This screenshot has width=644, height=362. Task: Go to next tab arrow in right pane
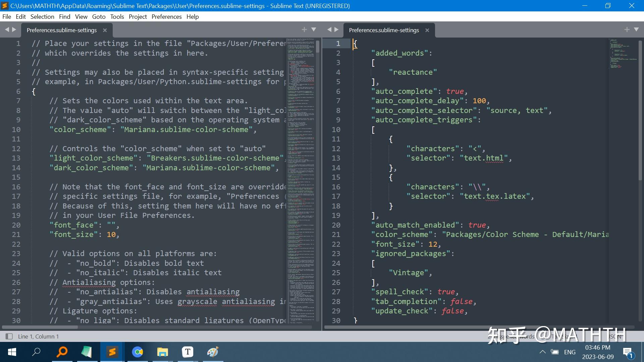coord(336,29)
